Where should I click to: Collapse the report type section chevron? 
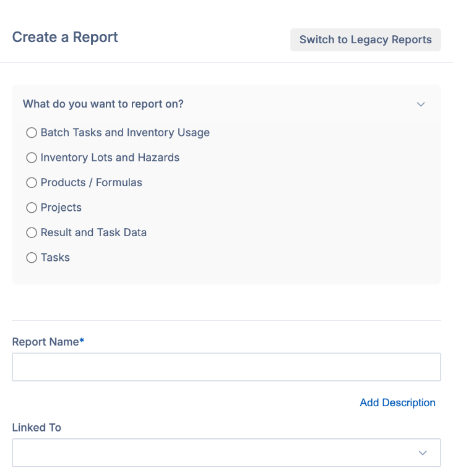tap(421, 104)
